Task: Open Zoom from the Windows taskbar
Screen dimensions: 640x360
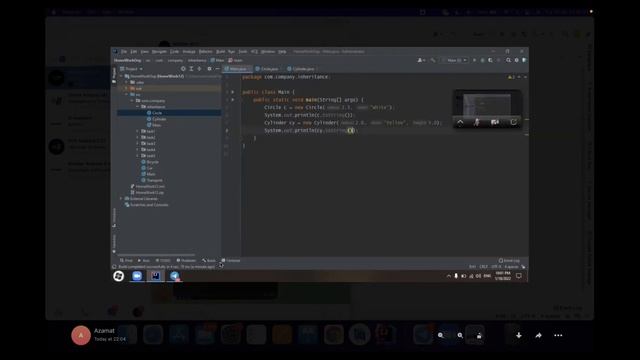Action: point(137,276)
